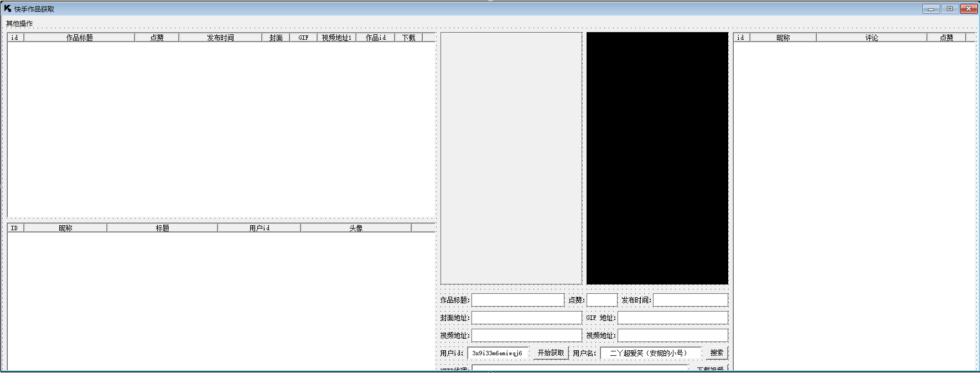Select the 封面地址 input field

(526, 318)
